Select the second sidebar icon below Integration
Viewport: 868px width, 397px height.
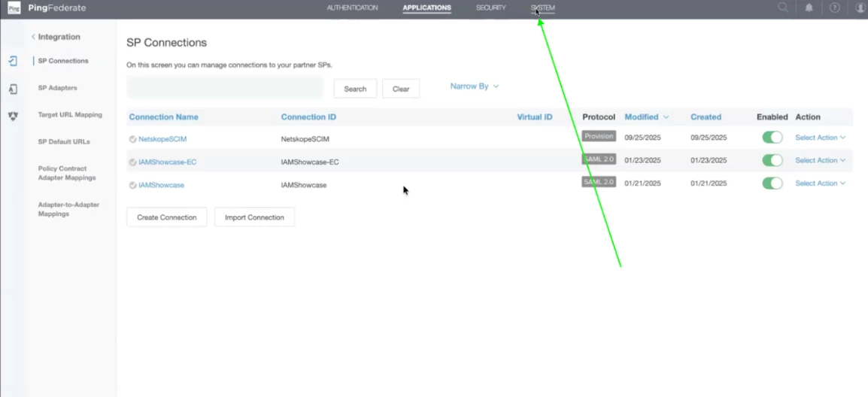[x=13, y=89]
